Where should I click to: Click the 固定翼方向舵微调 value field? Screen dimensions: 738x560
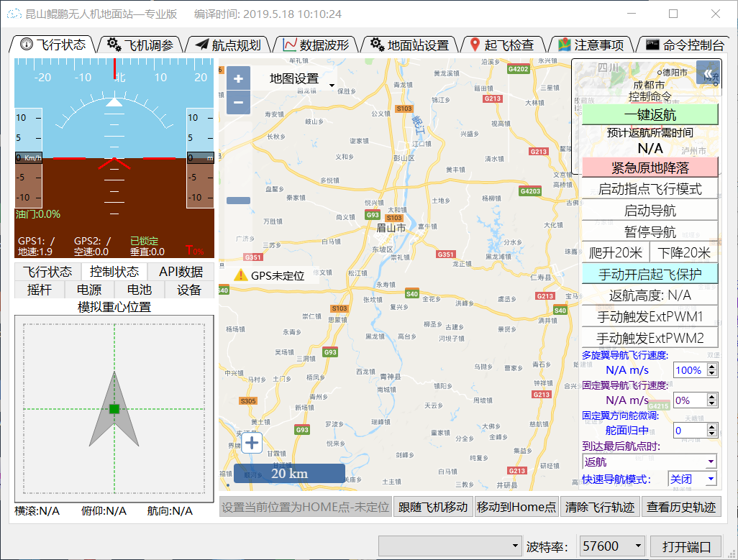coord(689,431)
